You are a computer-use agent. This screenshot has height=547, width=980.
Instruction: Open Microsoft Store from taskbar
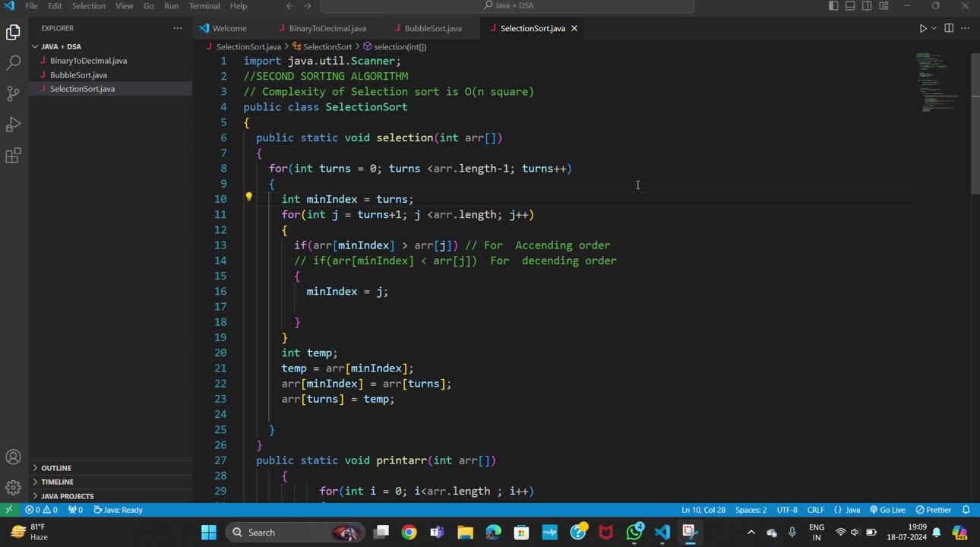(522, 532)
